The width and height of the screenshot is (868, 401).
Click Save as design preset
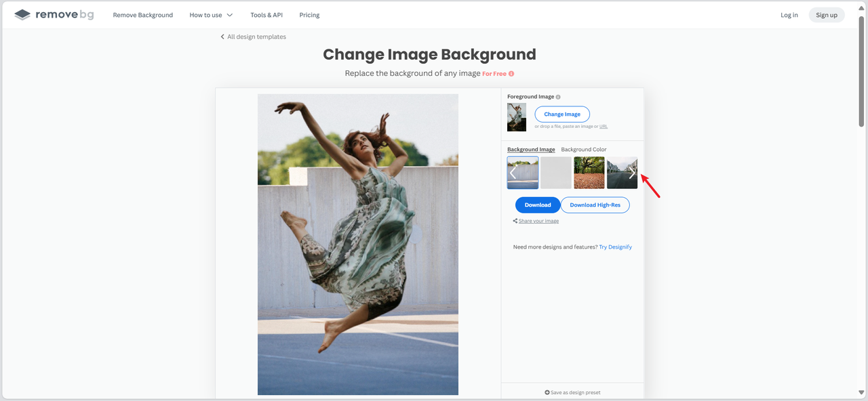(x=572, y=392)
